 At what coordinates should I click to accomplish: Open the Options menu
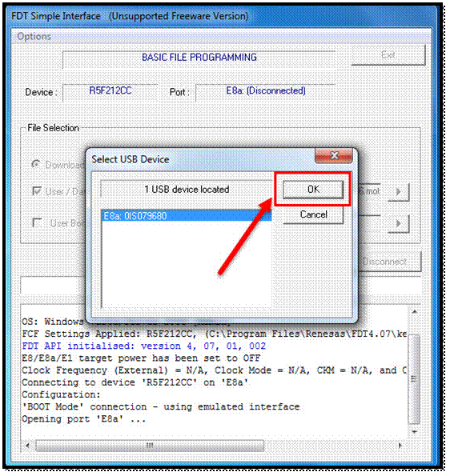pos(34,37)
